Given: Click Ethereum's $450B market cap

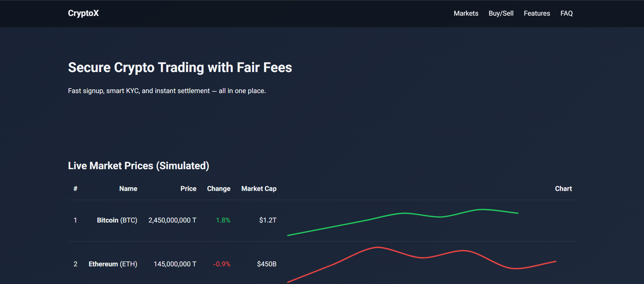Looking at the screenshot, I should (x=267, y=264).
